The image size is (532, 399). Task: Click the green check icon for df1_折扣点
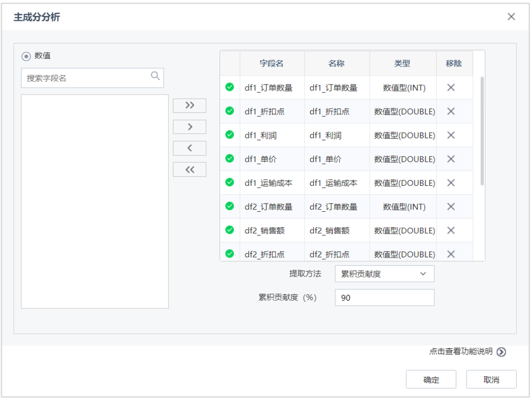[x=229, y=111]
